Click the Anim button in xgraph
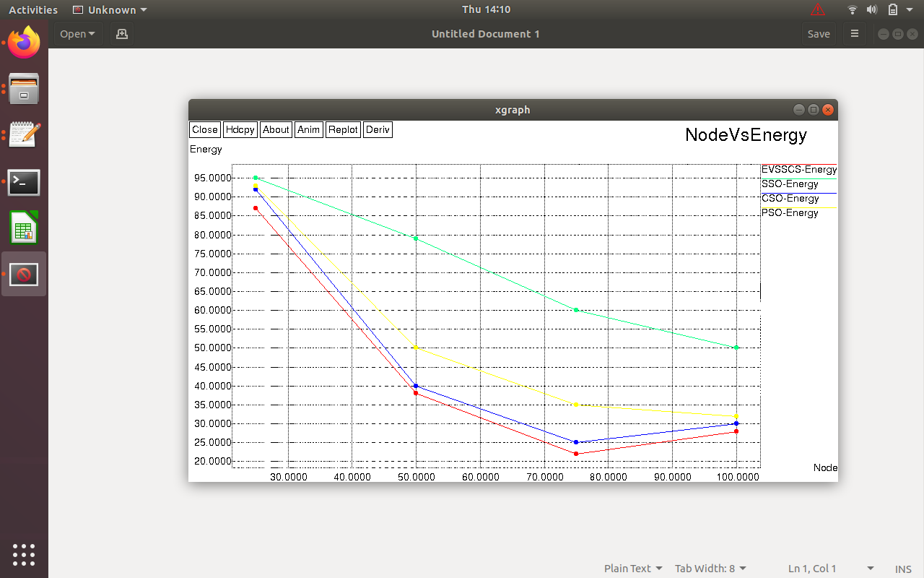This screenshot has width=924, height=578. coord(309,129)
